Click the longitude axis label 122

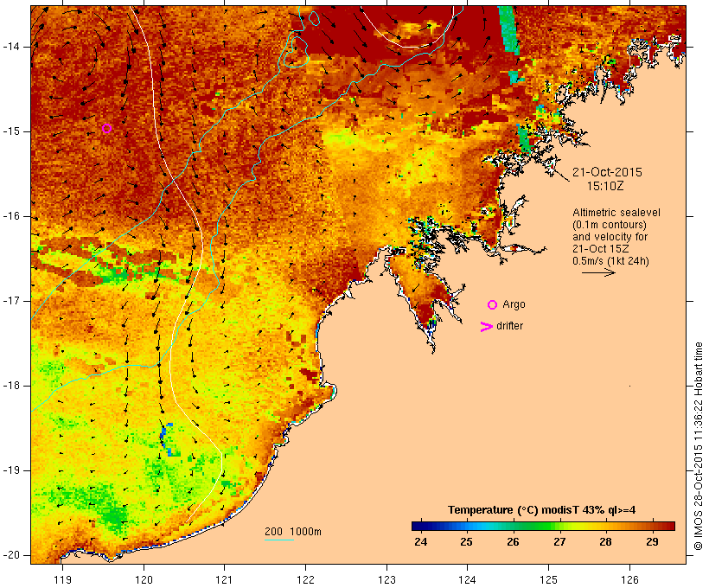[x=306, y=579]
